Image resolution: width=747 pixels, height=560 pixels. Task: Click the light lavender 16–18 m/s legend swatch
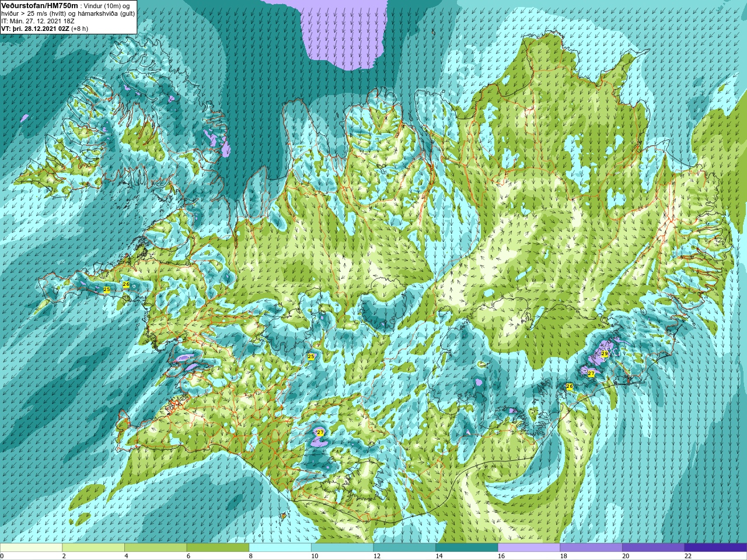[529, 548]
